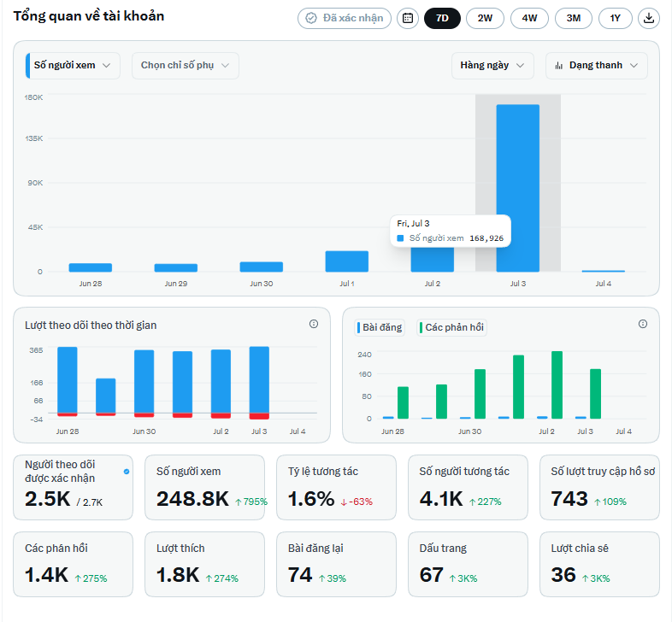Click the 275% increase indicator
This screenshot has width=672, height=622.
tap(91, 578)
